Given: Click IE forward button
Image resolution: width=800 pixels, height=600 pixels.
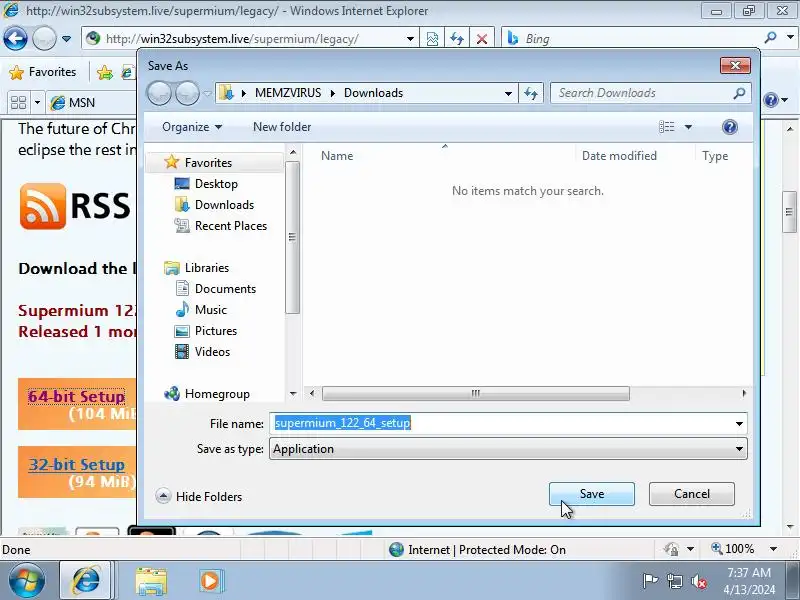Looking at the screenshot, I should point(44,38).
